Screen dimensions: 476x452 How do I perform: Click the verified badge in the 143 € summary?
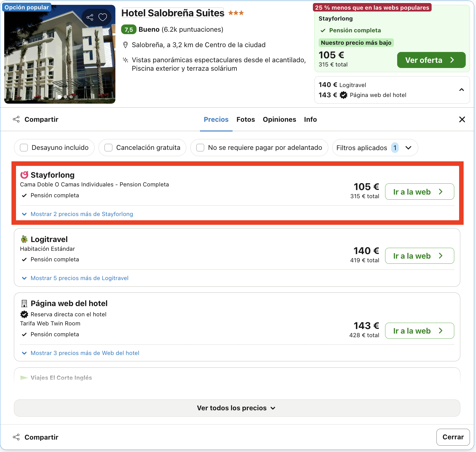(343, 95)
